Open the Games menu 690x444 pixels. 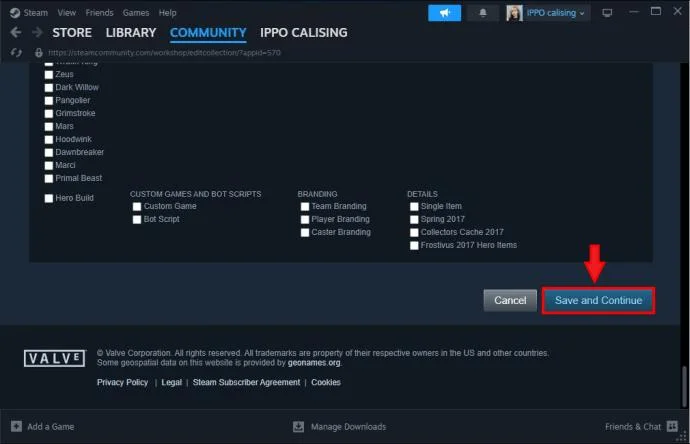pos(136,13)
